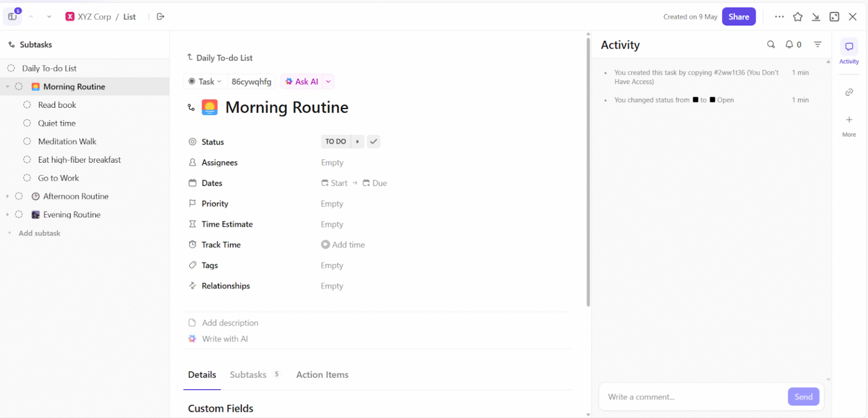The width and height of the screenshot is (868, 418).
Task: Click the status circle beside Read book
Action: tap(27, 104)
